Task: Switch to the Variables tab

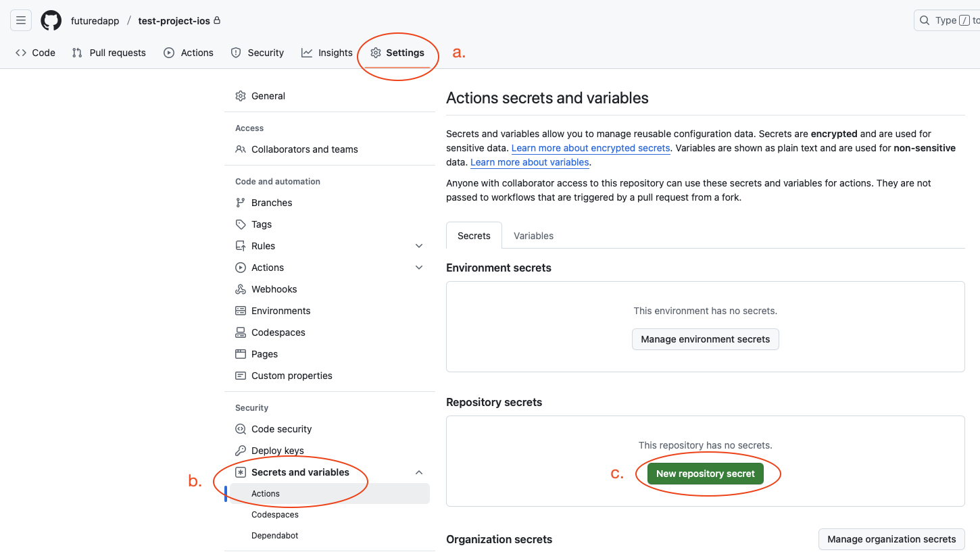Action: [533, 236]
